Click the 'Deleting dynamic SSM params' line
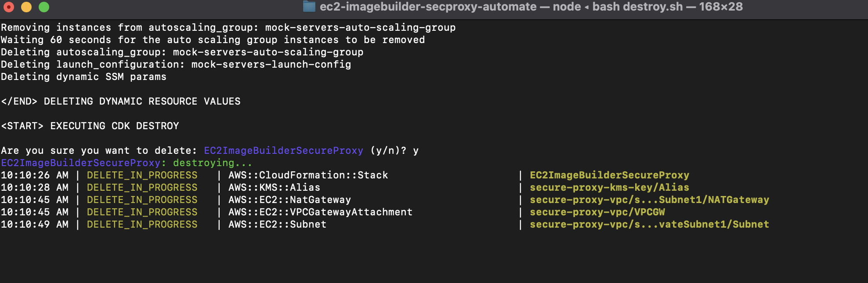Image resolution: width=868 pixels, height=283 pixels. (x=83, y=77)
